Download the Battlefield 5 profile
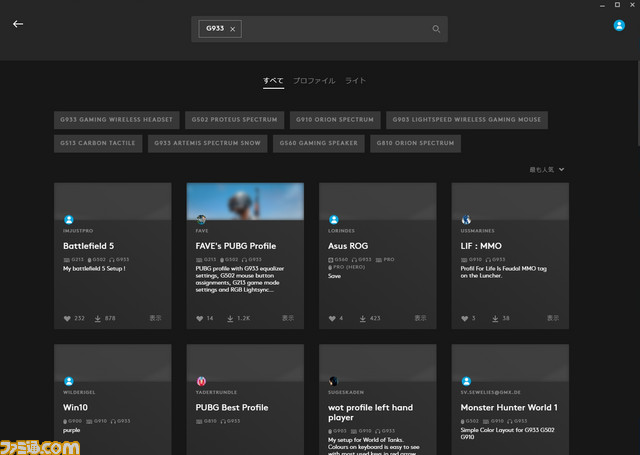 point(97,318)
